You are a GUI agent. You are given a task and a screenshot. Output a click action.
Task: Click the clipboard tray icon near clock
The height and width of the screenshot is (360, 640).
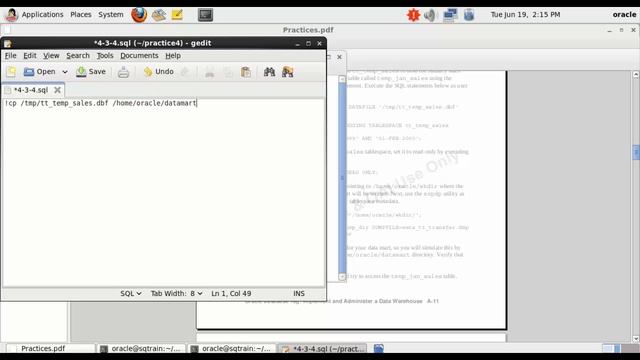click(469, 15)
